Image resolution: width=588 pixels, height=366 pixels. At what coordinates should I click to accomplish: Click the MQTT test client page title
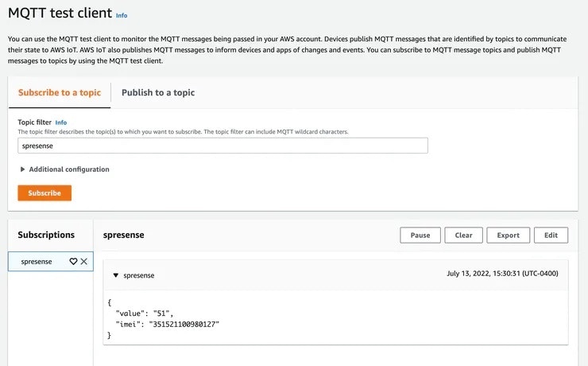(60, 14)
